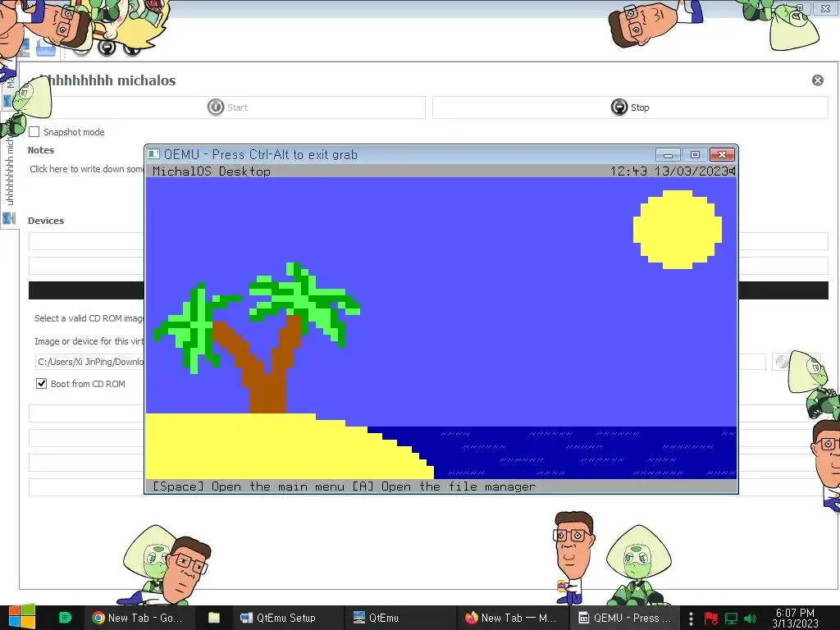Close the QEMU window
Screen dimensions: 840x630
(x=722, y=155)
